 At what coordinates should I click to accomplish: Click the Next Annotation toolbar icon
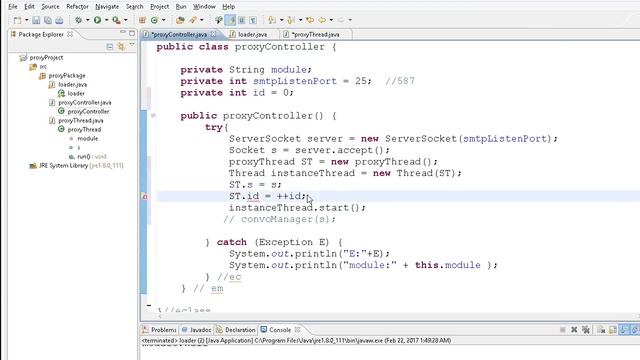point(272,20)
